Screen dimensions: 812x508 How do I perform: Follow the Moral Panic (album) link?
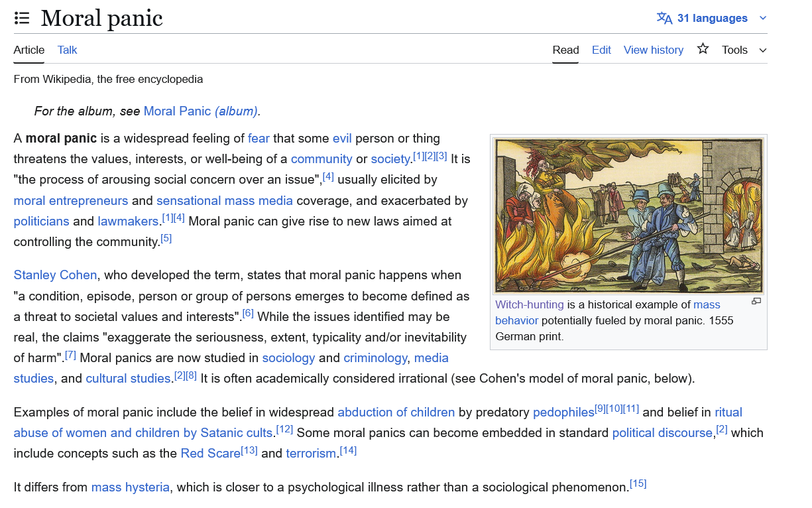pyautogui.click(x=201, y=111)
